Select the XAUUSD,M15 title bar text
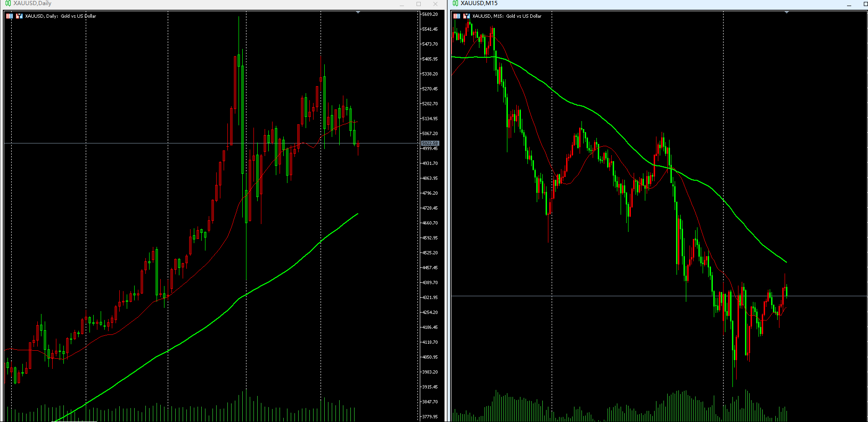The height and width of the screenshot is (422, 868). click(x=479, y=3)
